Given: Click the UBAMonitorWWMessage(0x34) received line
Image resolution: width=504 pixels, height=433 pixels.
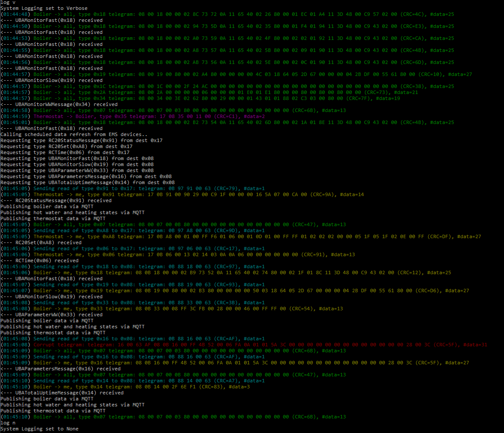Looking at the screenshot, I should [56, 104].
